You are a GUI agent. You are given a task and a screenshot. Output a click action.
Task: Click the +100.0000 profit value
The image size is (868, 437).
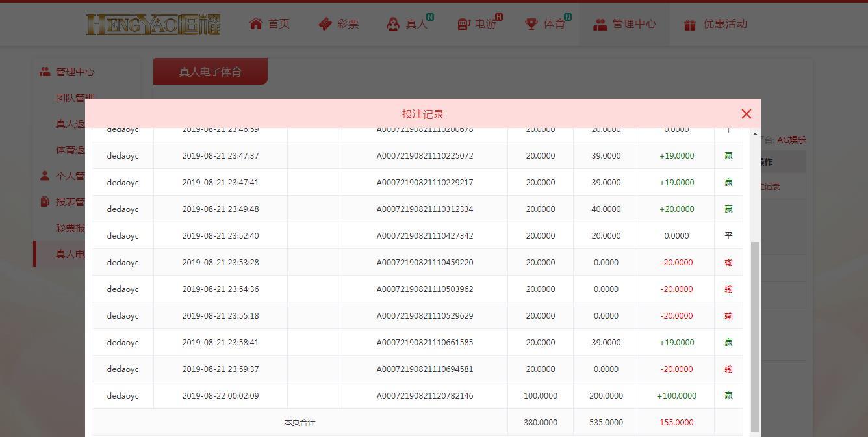click(676, 396)
